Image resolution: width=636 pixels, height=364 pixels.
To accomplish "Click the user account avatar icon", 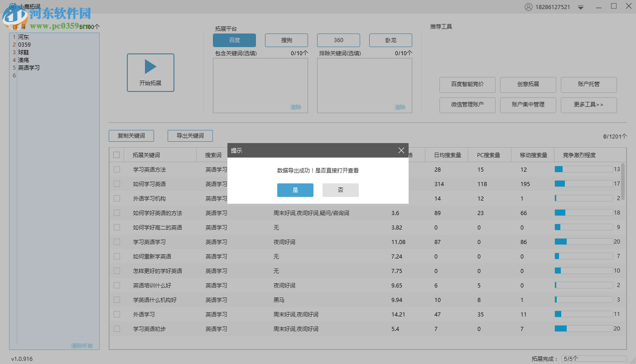I will 529,7.
